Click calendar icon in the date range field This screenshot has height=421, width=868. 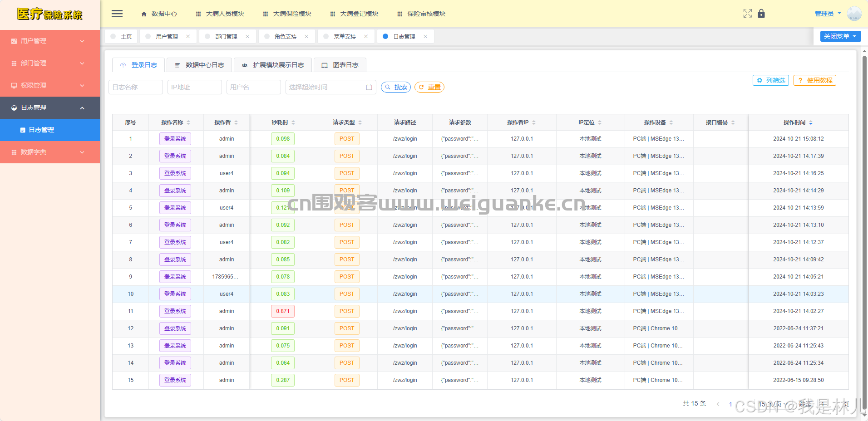[x=369, y=87]
